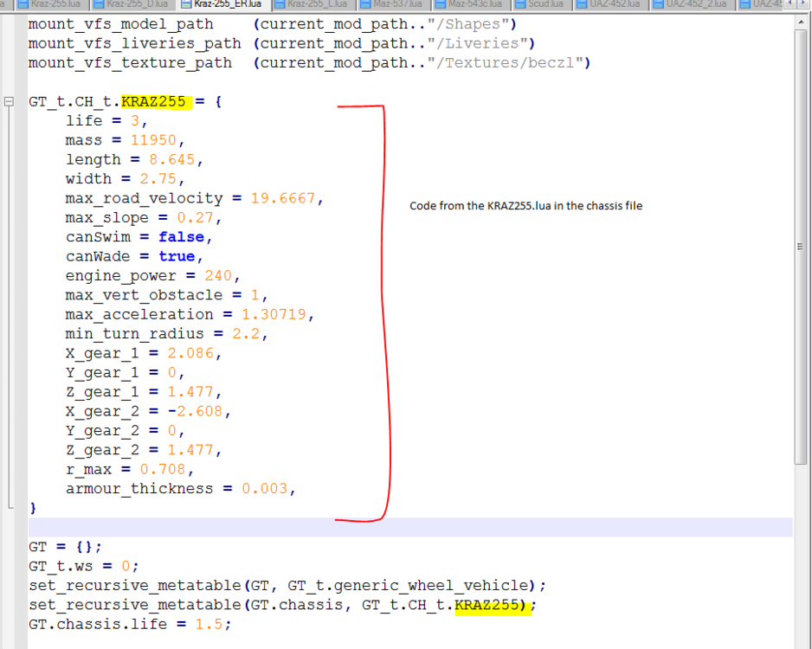Click the max_slope value 0.27
This screenshot has height=649, width=812.
click(x=195, y=217)
